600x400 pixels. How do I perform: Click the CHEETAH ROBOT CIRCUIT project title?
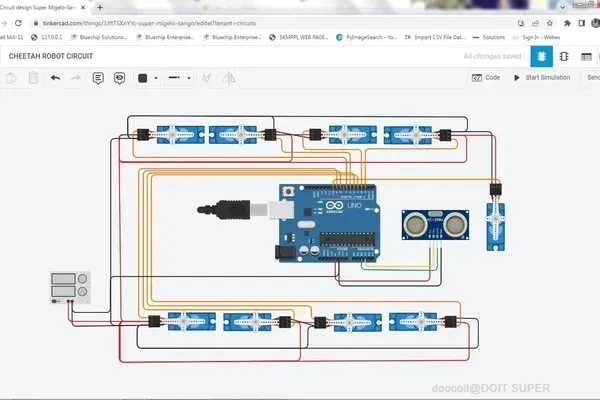[x=51, y=56]
